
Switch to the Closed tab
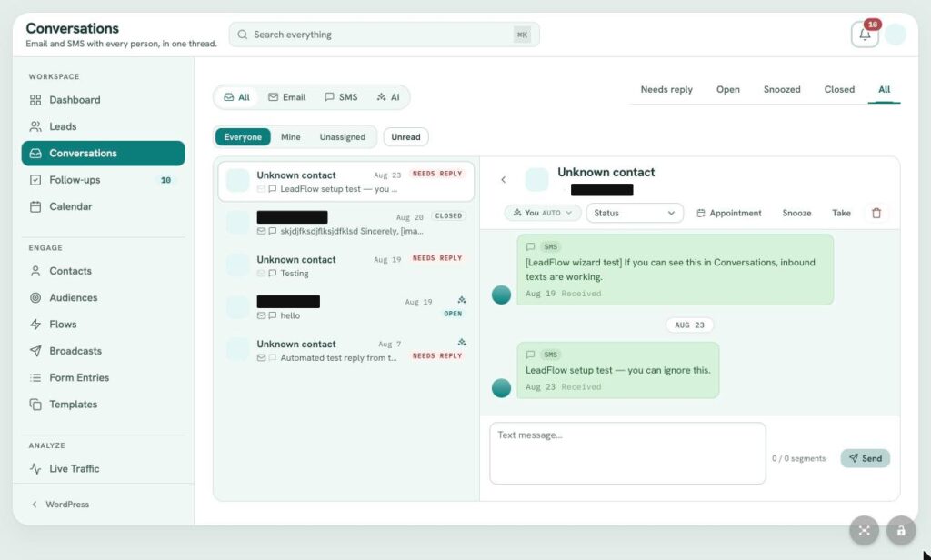click(x=839, y=90)
